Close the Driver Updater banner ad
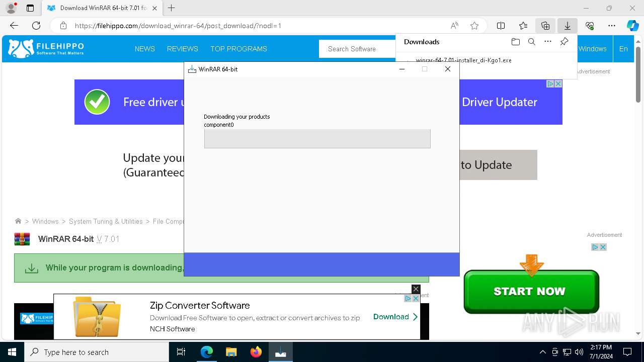The height and width of the screenshot is (362, 644). click(x=558, y=84)
